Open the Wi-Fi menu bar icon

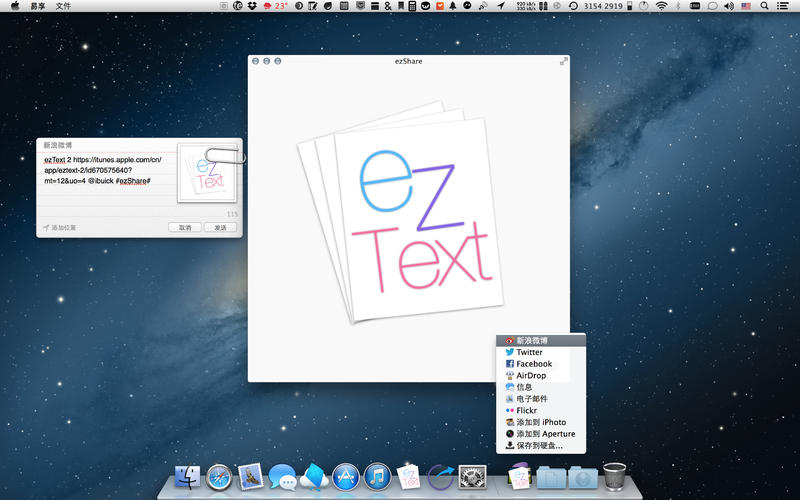click(662, 6)
